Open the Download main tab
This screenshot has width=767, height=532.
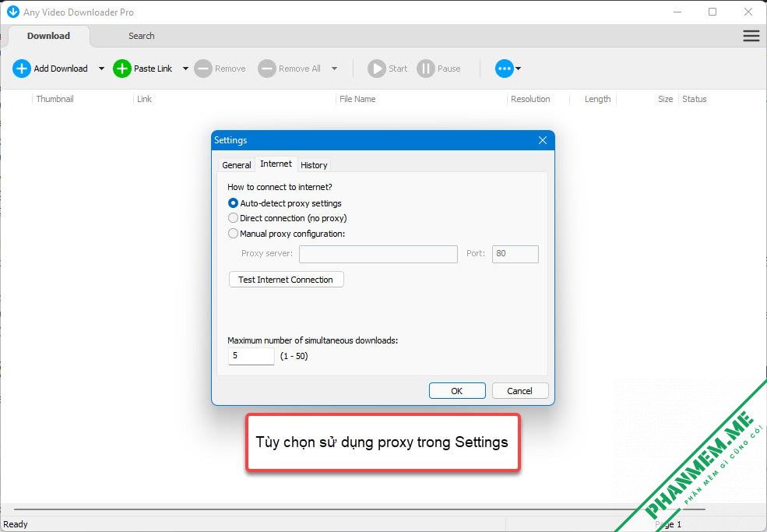click(x=48, y=36)
